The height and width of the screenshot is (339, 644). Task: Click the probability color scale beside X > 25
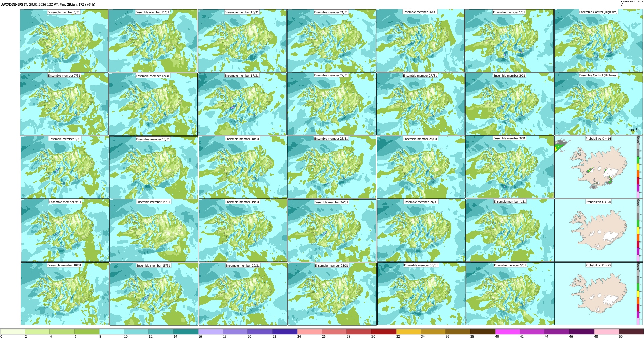(x=638, y=294)
